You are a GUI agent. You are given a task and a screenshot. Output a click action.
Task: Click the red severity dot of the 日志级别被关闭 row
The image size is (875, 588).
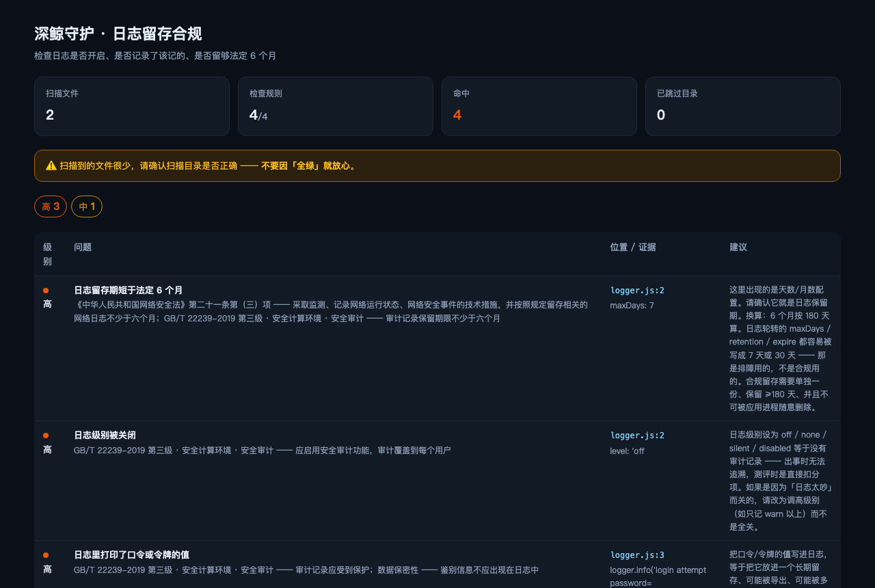(46, 436)
